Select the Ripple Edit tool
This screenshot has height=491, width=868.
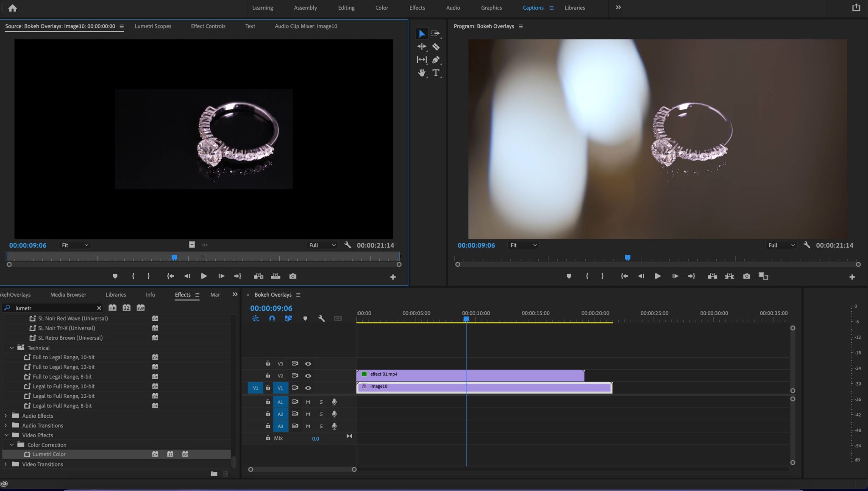422,47
